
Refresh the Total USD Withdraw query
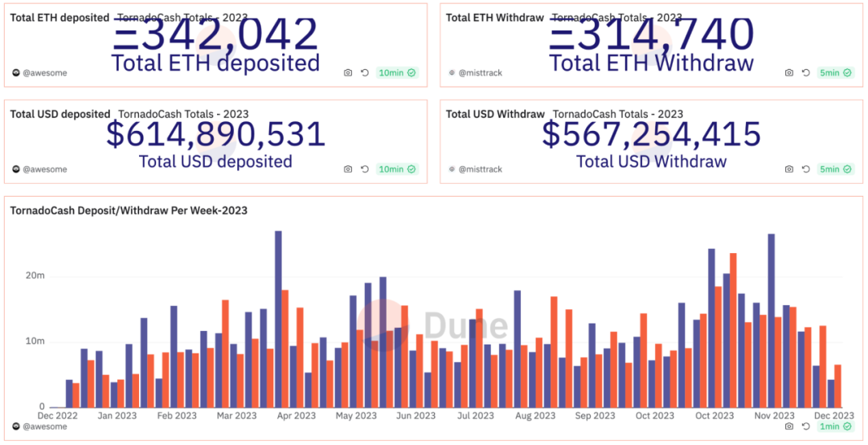[x=806, y=169]
